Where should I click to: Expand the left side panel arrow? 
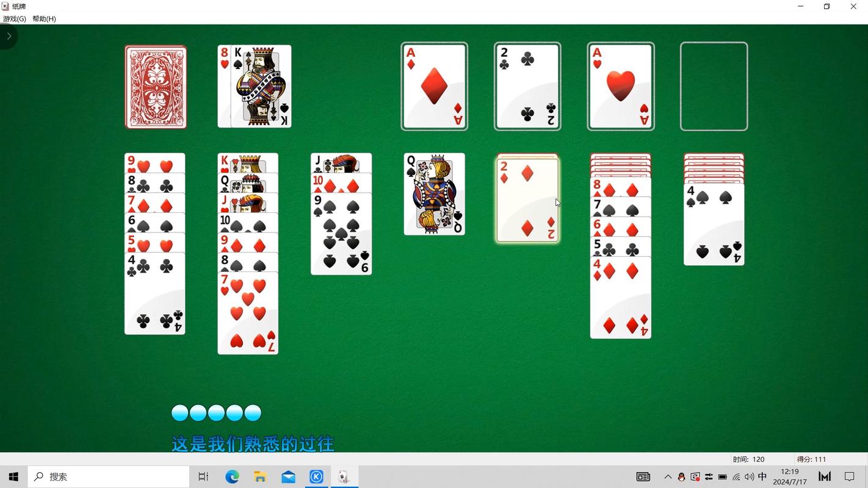point(9,37)
